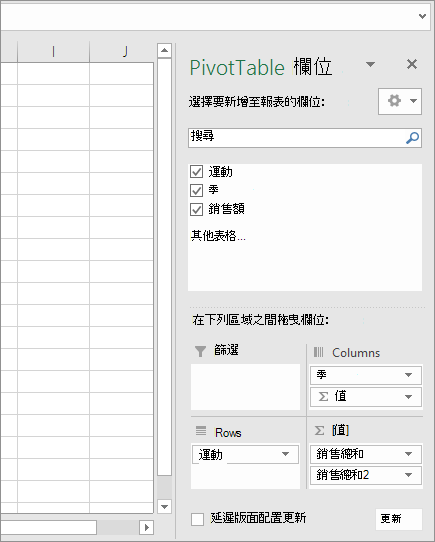Image resolution: width=435 pixels, height=542 pixels.
Task: Click the search magnifier icon
Action: click(412, 138)
